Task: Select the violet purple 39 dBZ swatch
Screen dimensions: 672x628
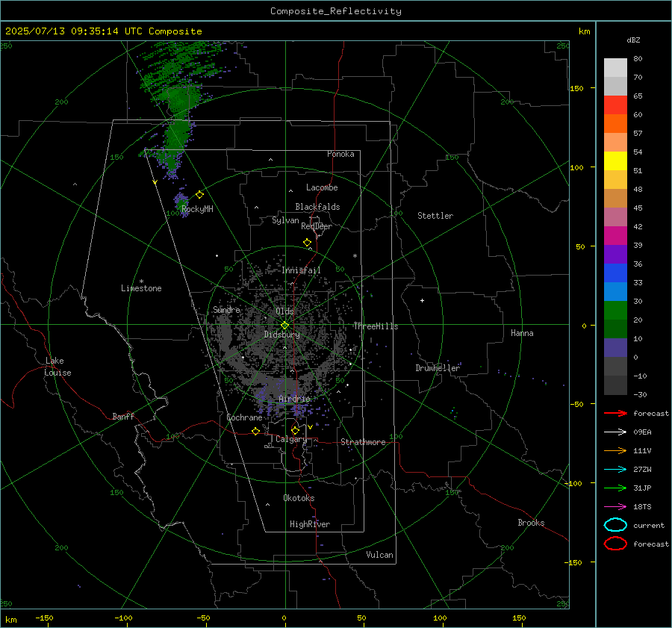Action: (615, 254)
